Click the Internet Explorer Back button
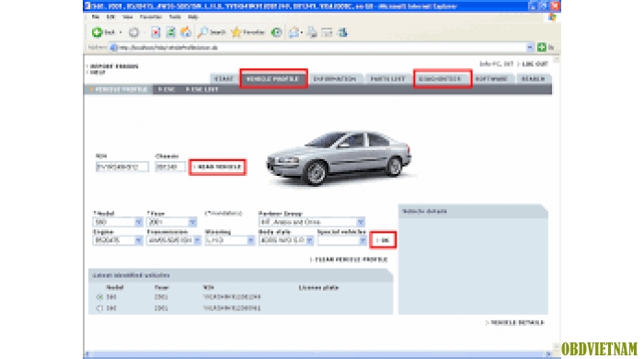 click(x=103, y=32)
